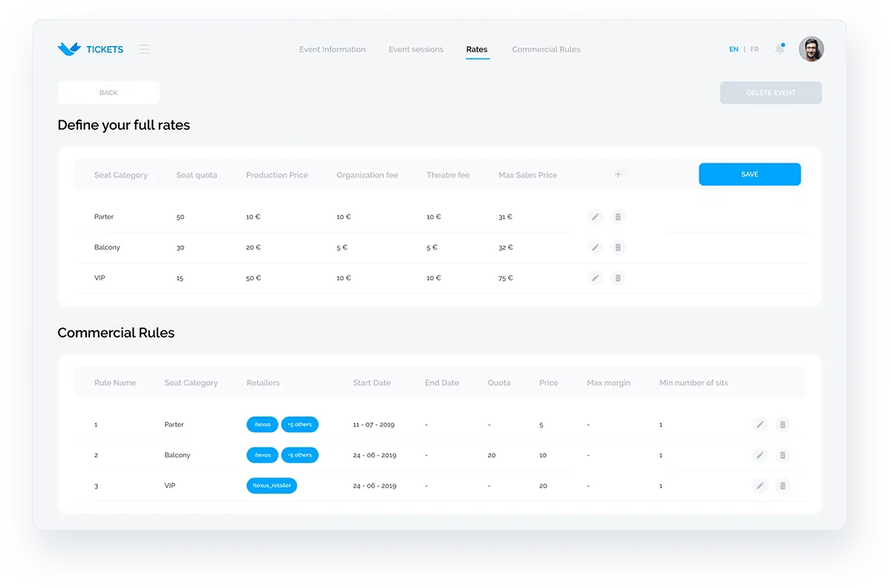
Task: Add a new column with plus icon
Action: pos(618,174)
